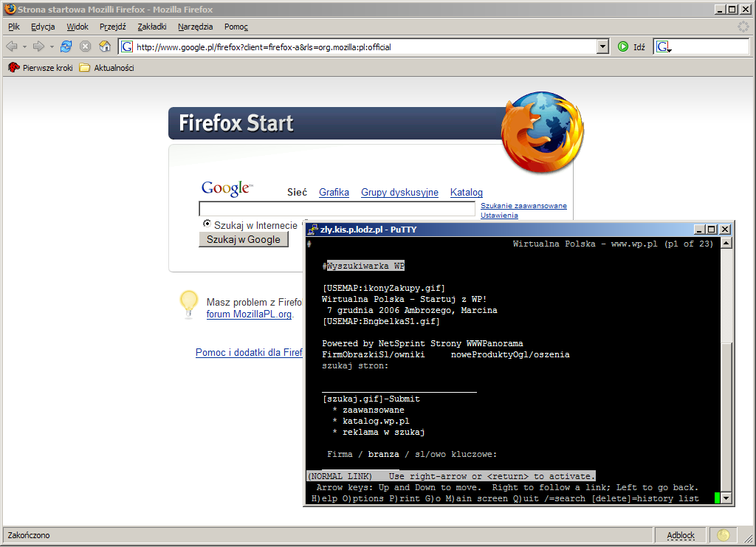Click the PuTTY scrollbar down arrow
This screenshot has width=756, height=547.
tap(726, 498)
